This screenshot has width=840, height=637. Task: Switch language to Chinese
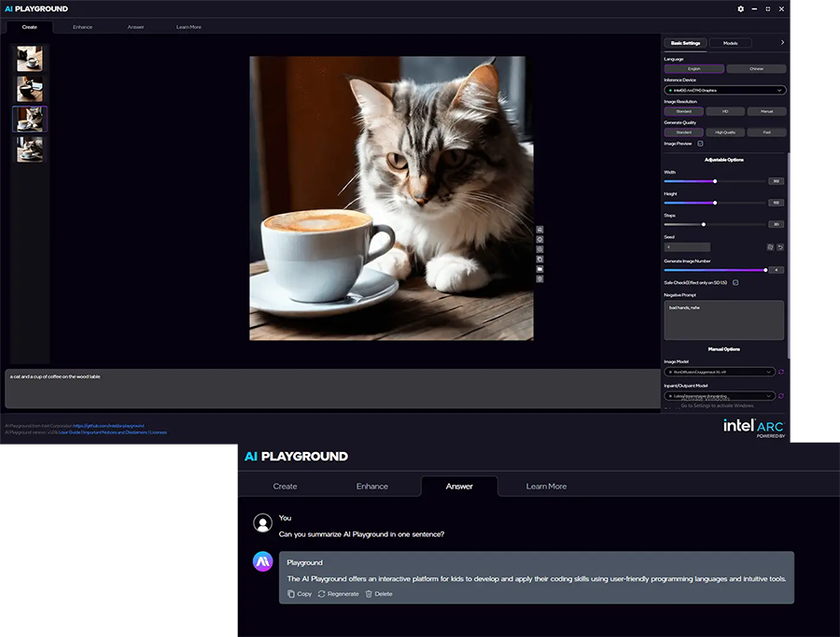pyautogui.click(x=756, y=69)
